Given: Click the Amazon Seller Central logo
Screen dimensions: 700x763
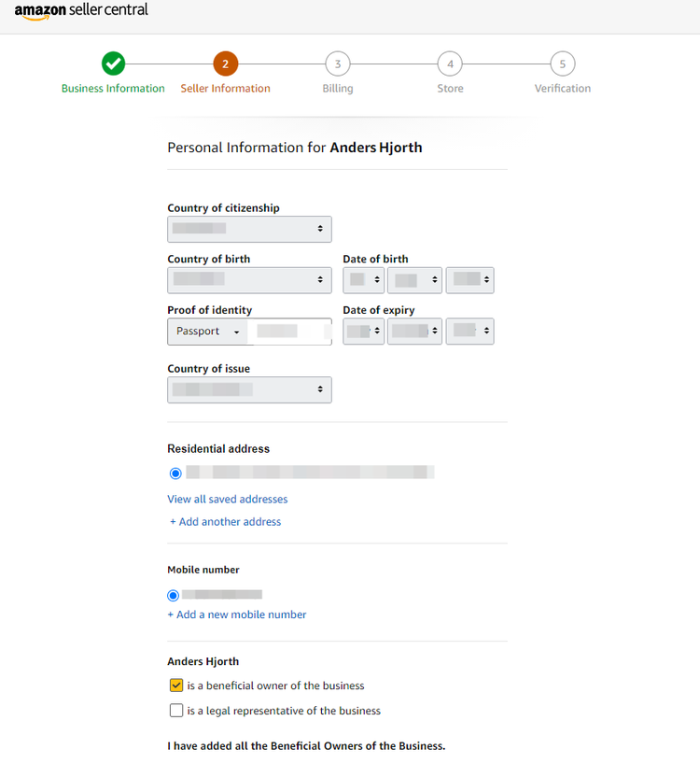Looking at the screenshot, I should point(81,11).
